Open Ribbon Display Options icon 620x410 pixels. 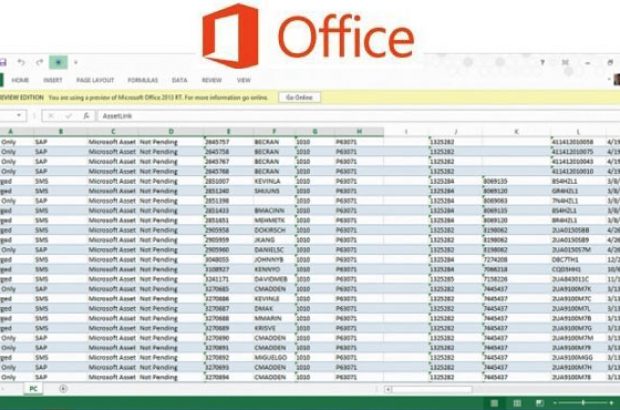pos(565,62)
